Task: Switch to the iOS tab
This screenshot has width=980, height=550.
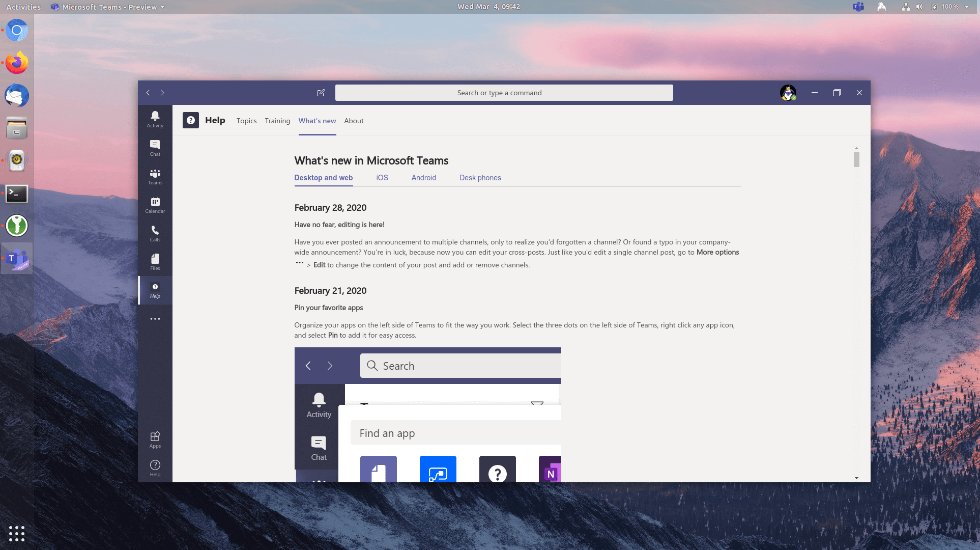Action: (382, 177)
